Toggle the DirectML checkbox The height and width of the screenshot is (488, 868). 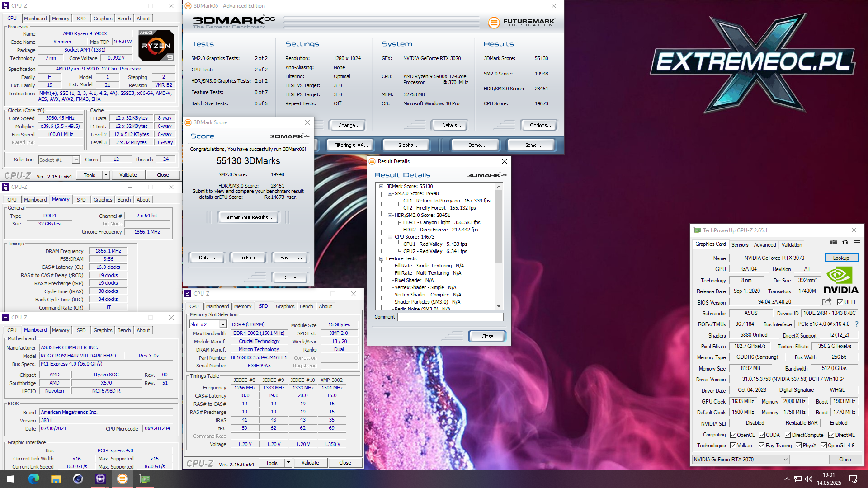831,435
